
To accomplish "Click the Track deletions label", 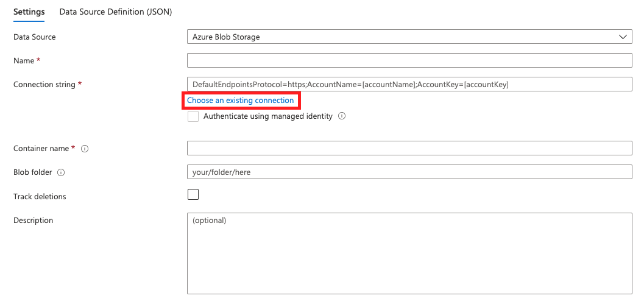I will click(x=40, y=197).
